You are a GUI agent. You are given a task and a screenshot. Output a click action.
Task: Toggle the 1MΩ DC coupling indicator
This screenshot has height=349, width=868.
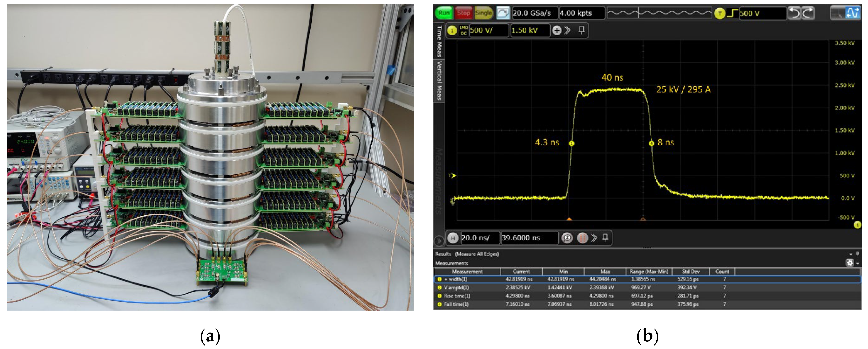coord(463,30)
